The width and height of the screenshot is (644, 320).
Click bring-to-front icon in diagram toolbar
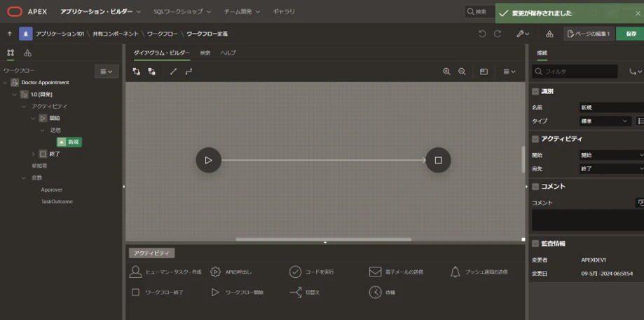point(137,72)
